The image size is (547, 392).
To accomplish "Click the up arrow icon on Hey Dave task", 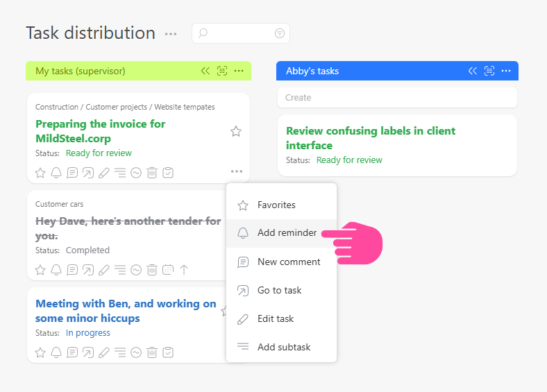I will pyautogui.click(x=184, y=270).
